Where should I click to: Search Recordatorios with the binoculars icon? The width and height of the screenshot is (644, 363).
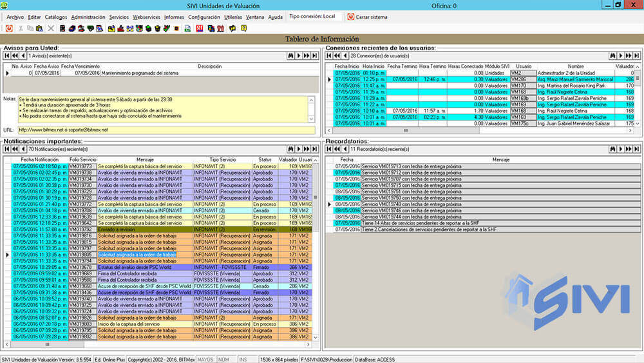coord(612,149)
